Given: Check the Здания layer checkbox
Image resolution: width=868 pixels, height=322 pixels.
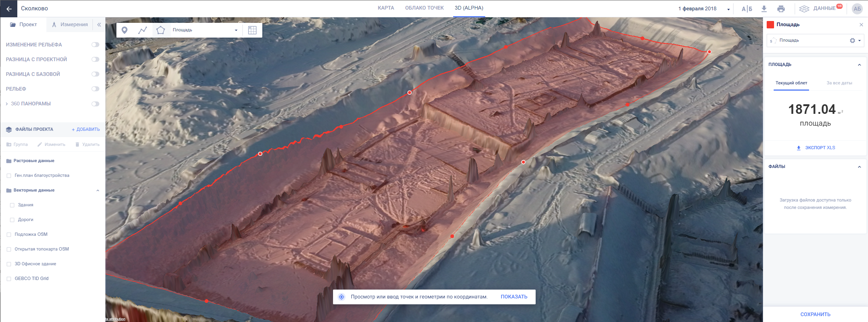Looking at the screenshot, I should point(12,205).
